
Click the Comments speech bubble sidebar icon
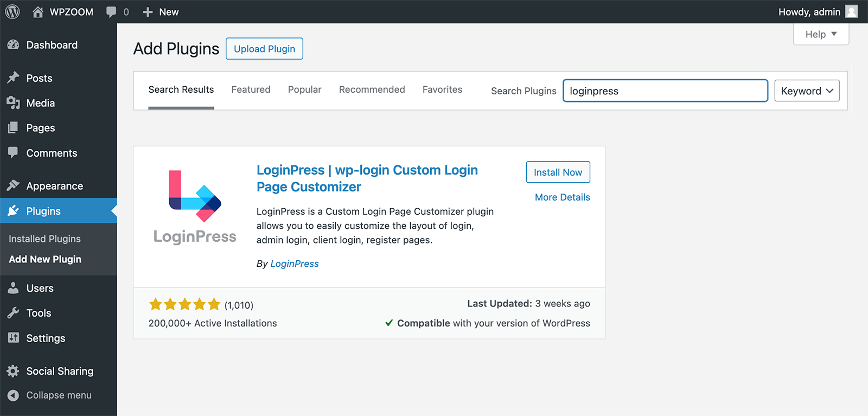click(x=14, y=153)
